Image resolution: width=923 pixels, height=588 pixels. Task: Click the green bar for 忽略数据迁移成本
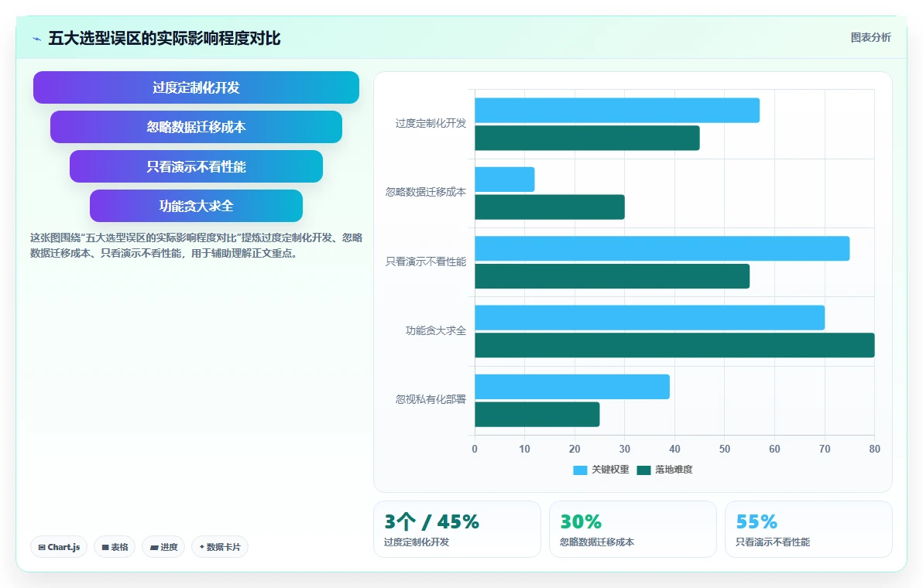[550, 207]
